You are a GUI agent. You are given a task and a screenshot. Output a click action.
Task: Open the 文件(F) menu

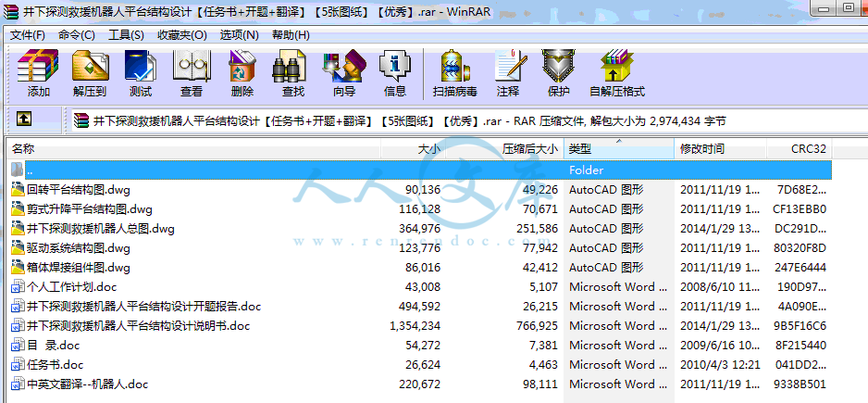(x=28, y=35)
